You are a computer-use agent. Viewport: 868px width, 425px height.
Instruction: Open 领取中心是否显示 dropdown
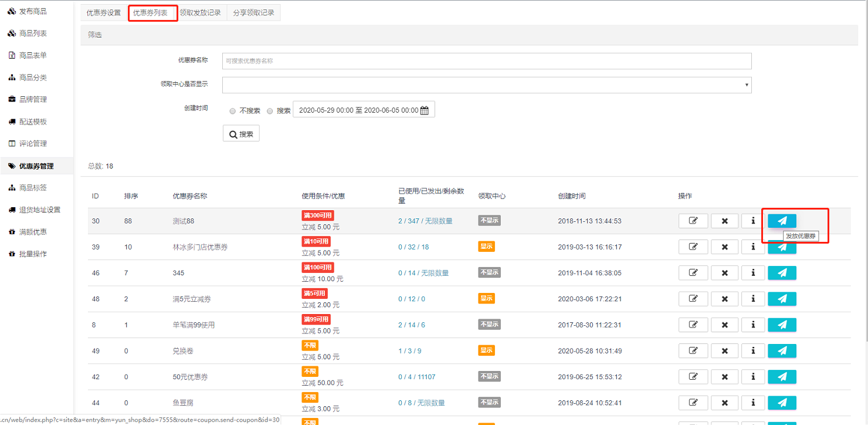[487, 85]
